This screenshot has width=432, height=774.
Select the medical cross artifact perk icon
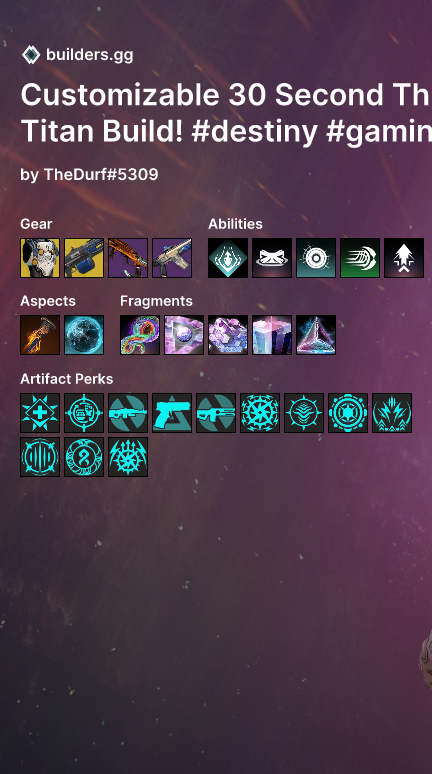tap(40, 413)
